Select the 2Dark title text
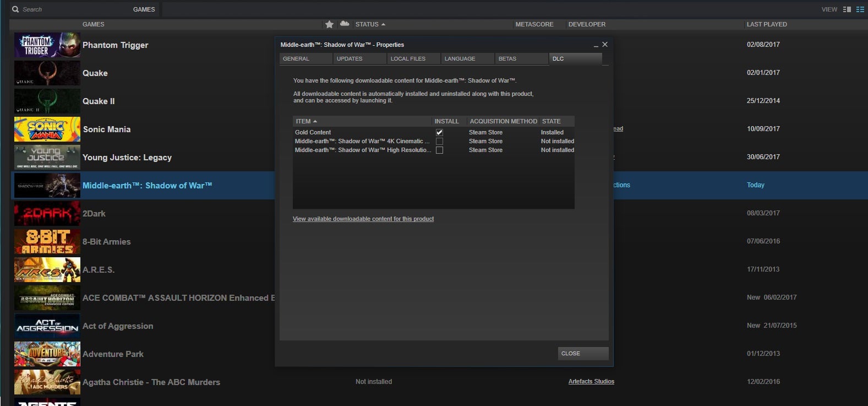 pyautogui.click(x=94, y=214)
